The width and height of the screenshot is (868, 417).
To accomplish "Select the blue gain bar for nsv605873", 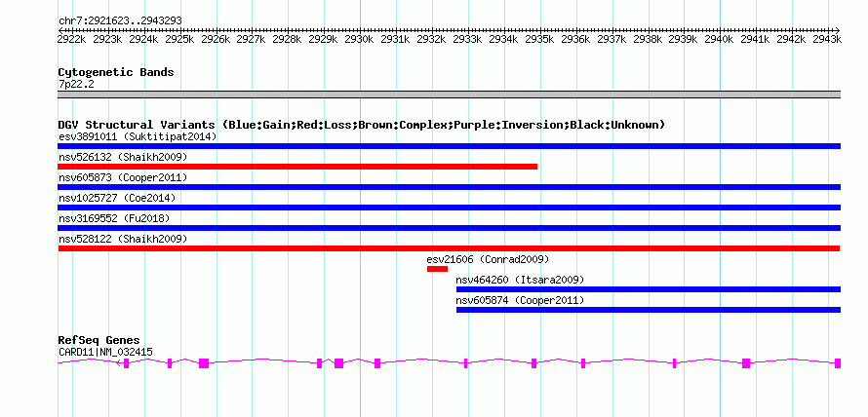I will [x=449, y=187].
